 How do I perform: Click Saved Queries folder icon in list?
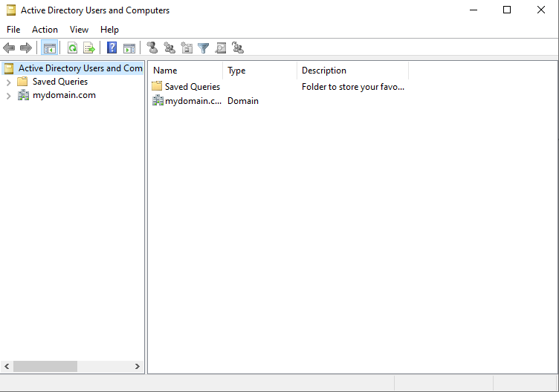click(157, 86)
